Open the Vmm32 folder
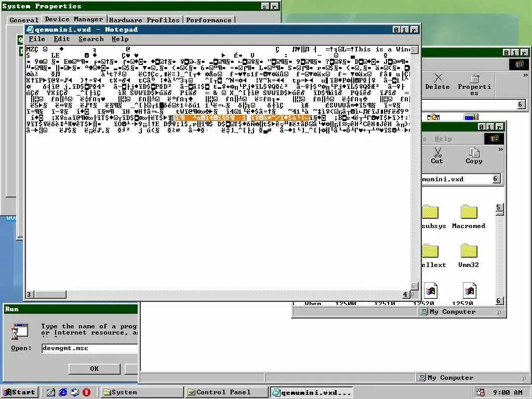This screenshot has height=399, width=532. click(x=469, y=256)
